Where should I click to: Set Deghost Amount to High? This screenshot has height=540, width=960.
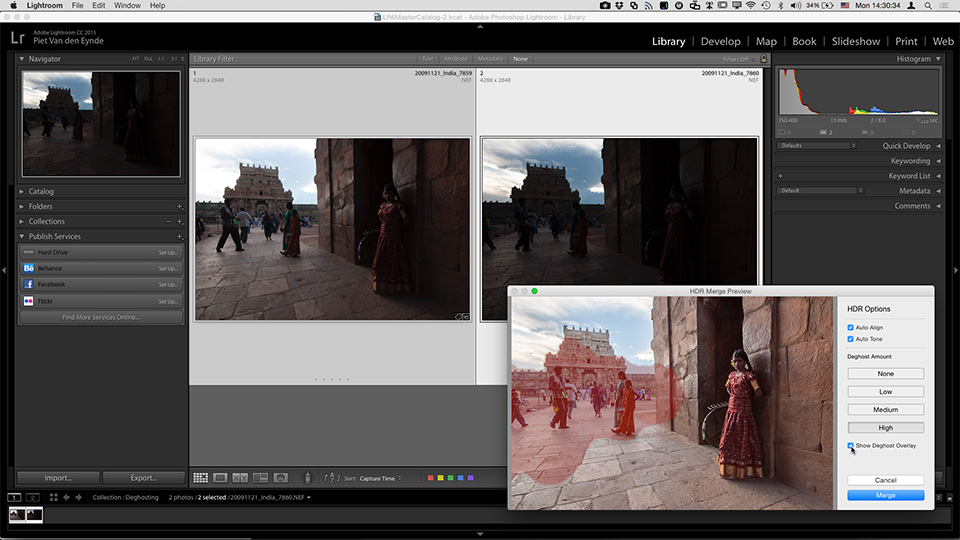tap(885, 427)
